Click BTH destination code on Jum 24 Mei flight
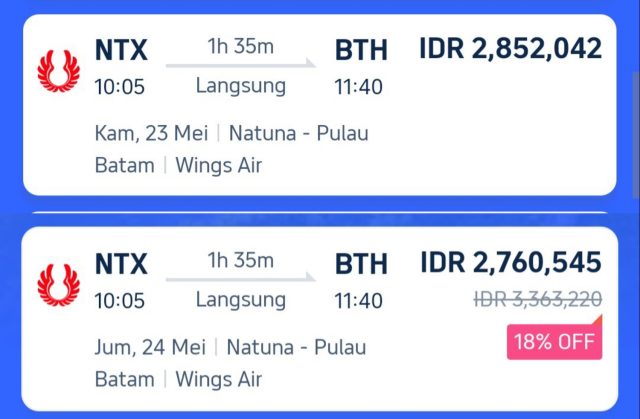Image resolution: width=640 pixels, height=419 pixels. coord(361,264)
